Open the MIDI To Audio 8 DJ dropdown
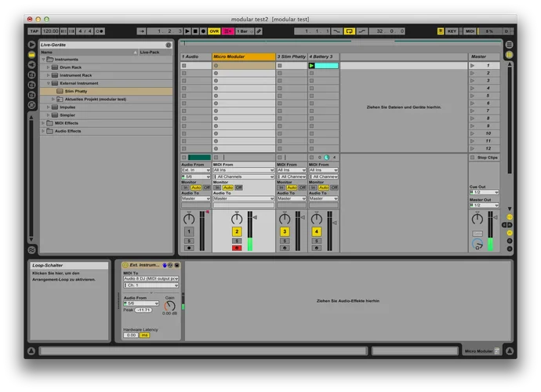541x392 pixels. pyautogui.click(x=151, y=278)
